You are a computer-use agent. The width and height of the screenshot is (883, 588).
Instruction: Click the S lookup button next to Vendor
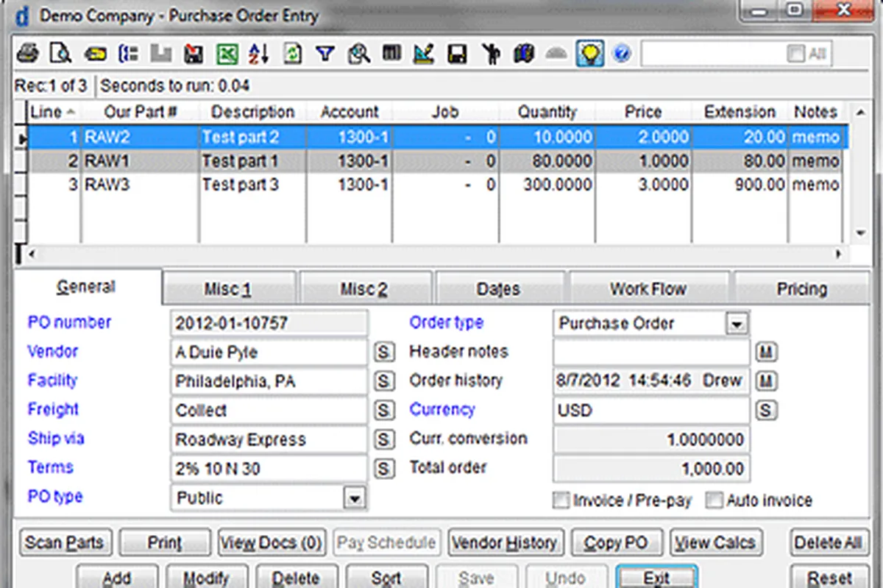[x=383, y=353]
